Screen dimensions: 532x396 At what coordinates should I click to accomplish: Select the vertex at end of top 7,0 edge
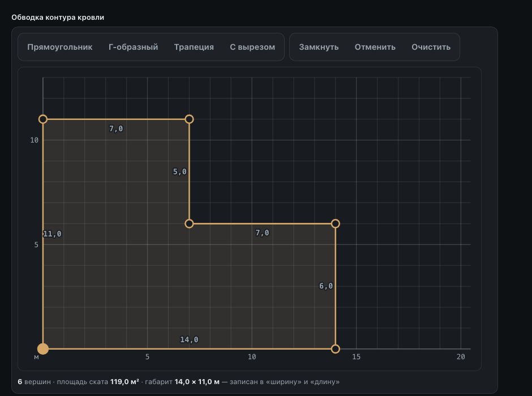point(190,119)
